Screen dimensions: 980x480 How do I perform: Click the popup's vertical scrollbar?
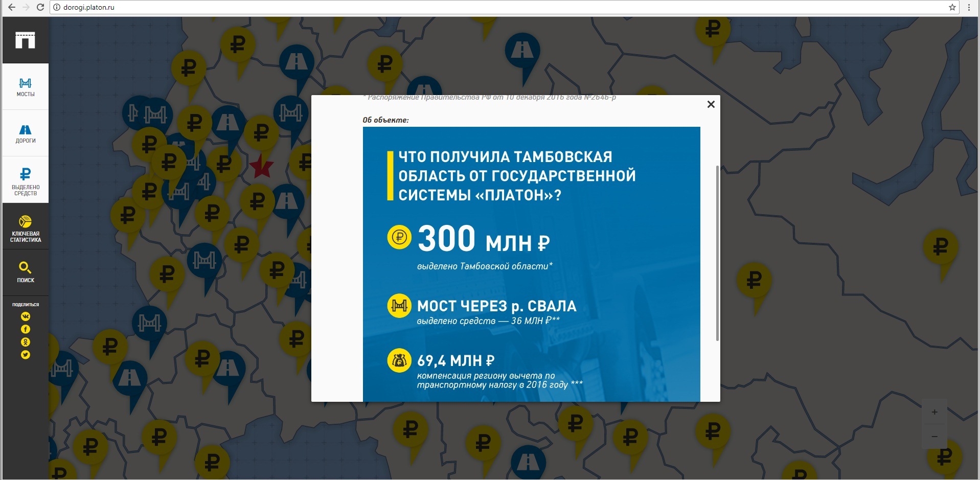point(717,253)
